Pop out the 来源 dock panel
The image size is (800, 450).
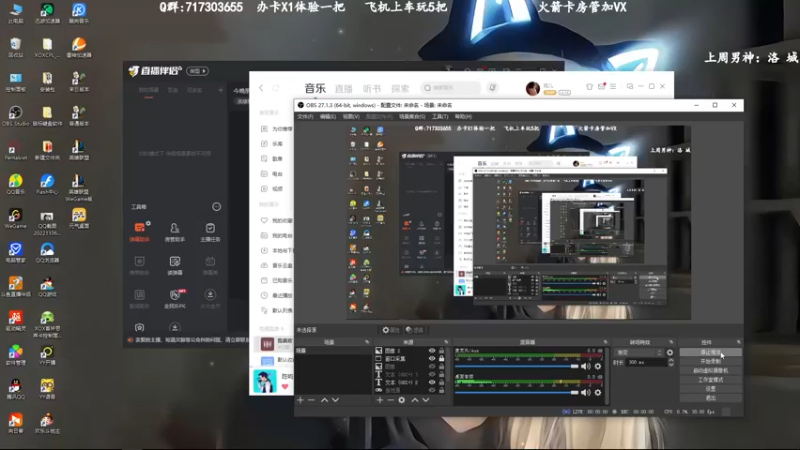pos(446,342)
